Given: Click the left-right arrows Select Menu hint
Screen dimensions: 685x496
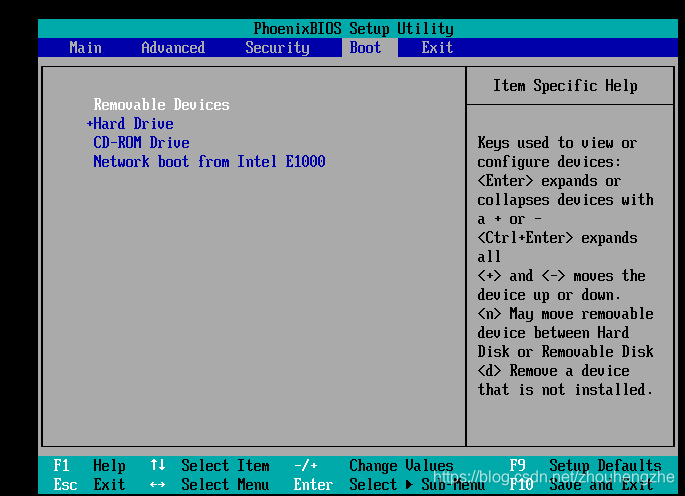Looking at the screenshot, I should 210,484.
